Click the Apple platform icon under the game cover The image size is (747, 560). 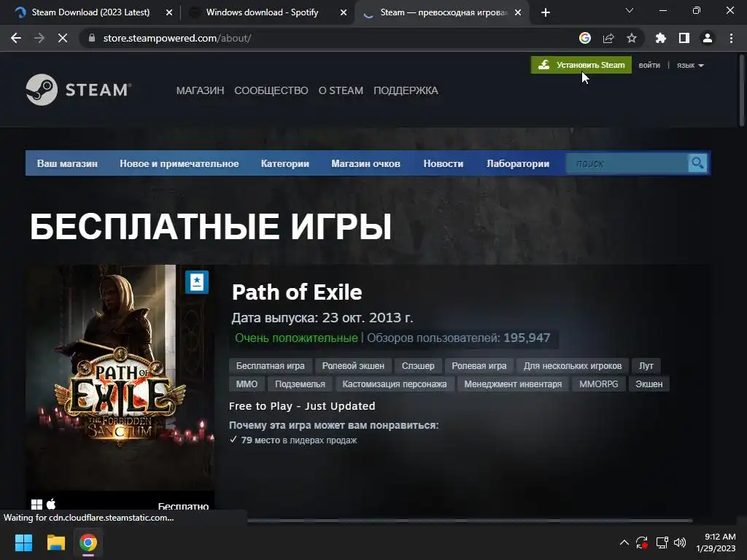point(51,504)
